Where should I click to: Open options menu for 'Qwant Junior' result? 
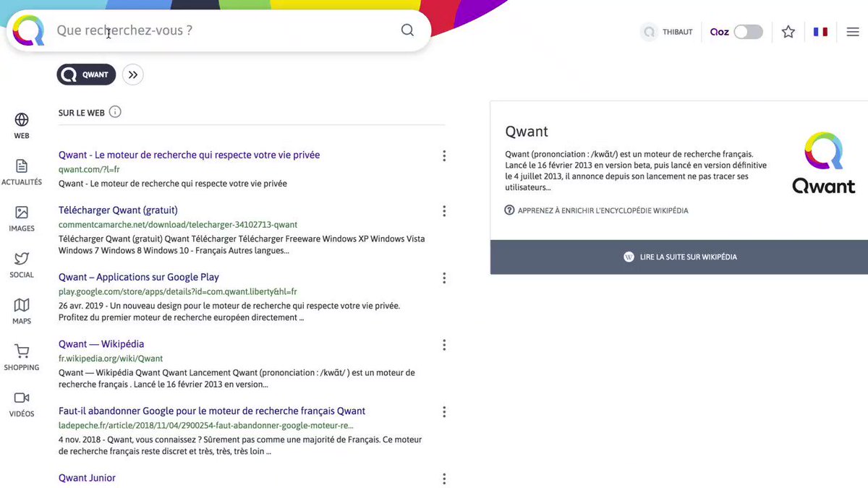444,479
